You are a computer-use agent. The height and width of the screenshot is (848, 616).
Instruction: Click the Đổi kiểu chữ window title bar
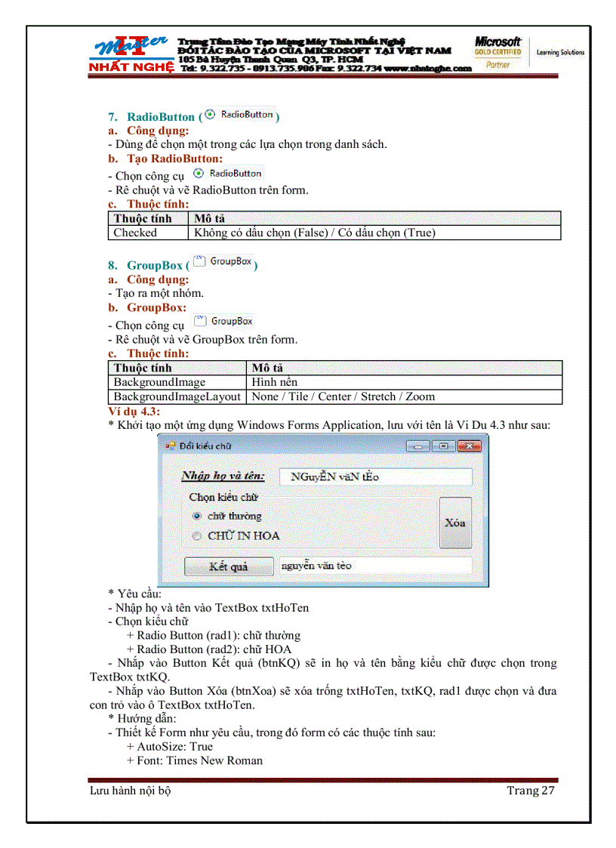coord(302,446)
